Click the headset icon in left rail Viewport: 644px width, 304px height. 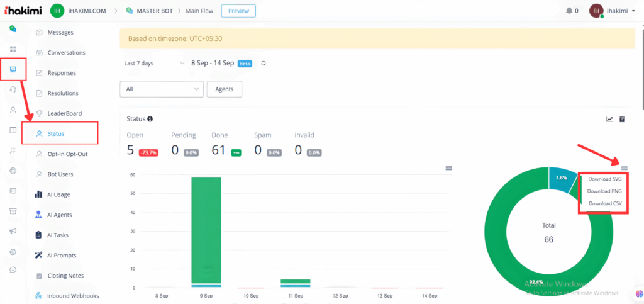tap(13, 89)
